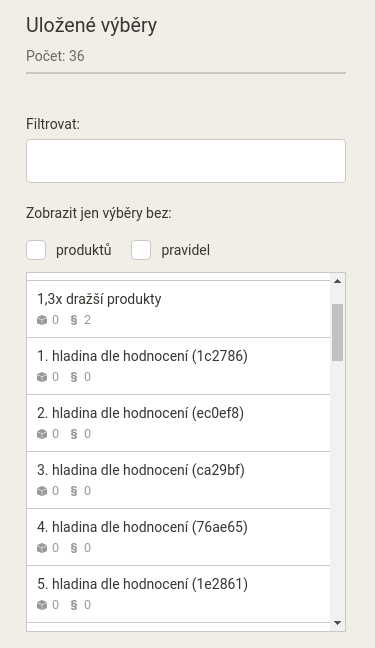Click rules section icon under 1,3x dražší produkty

74,320
